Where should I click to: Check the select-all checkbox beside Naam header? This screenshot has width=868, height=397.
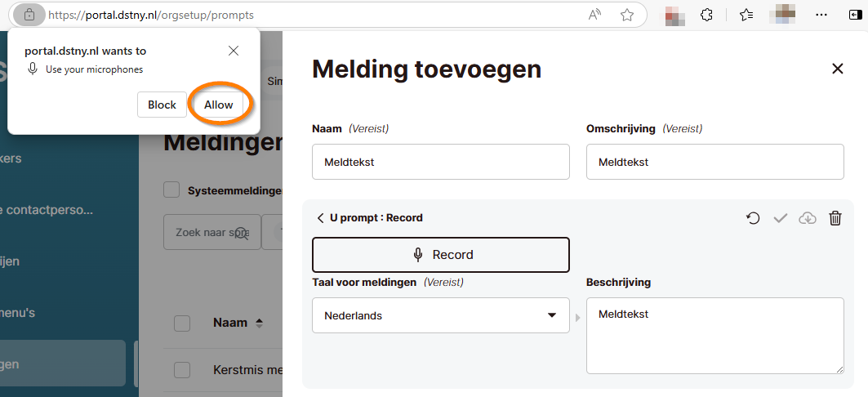point(182,323)
